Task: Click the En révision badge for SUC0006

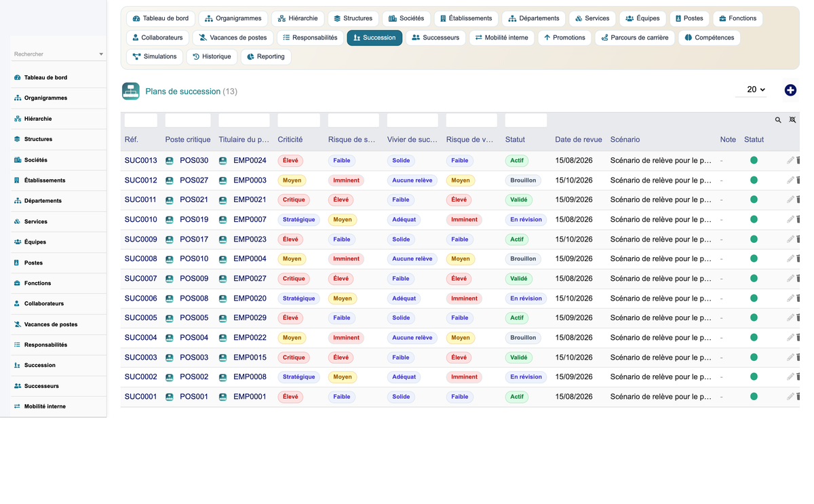Action: point(526,298)
